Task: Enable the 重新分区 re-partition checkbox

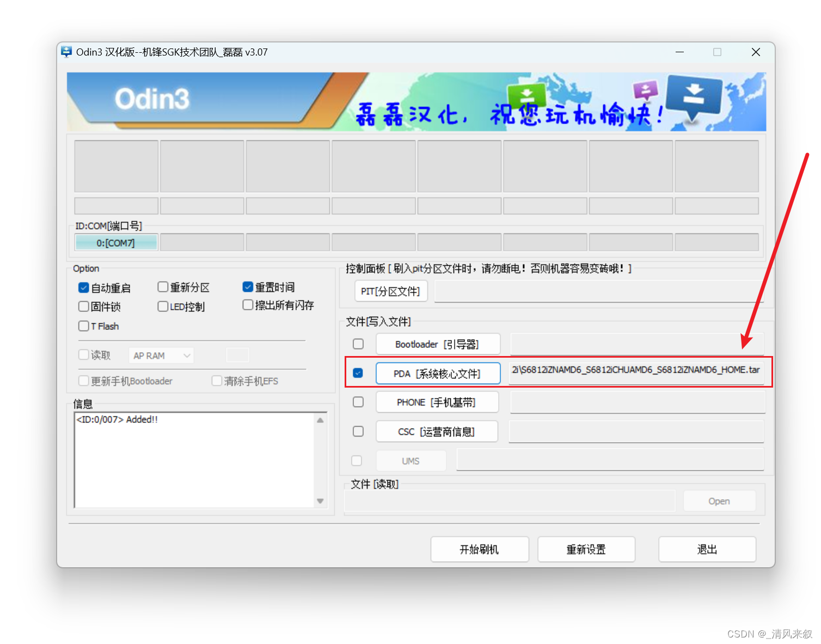Action: coord(163,287)
